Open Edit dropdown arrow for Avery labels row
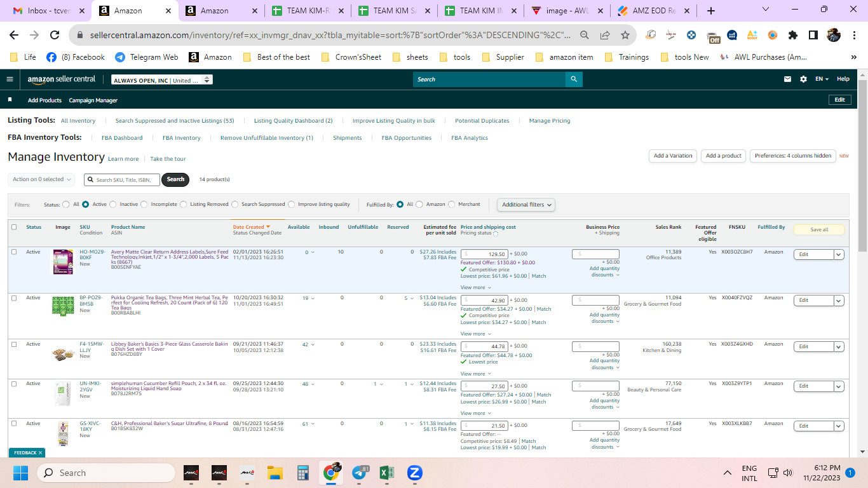The height and width of the screenshot is (488, 868). [839, 254]
